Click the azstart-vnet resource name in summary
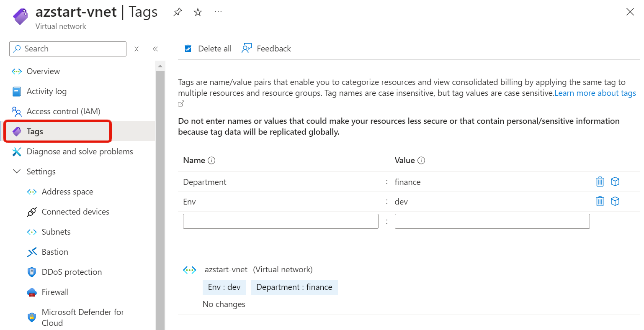644x330 pixels. [226, 270]
